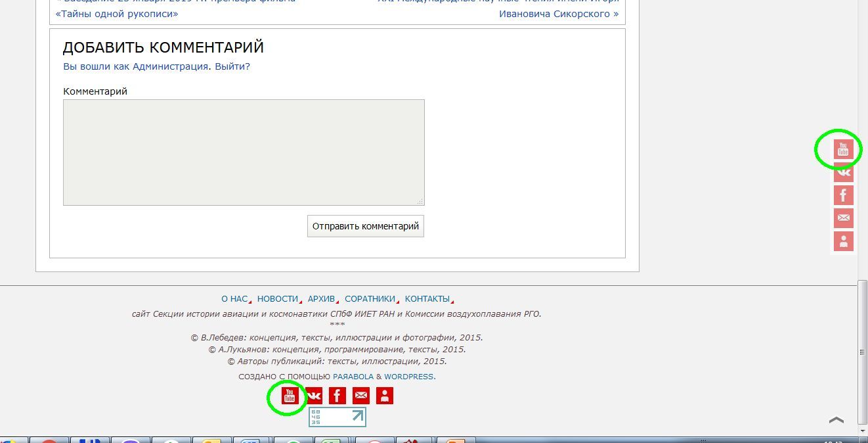Click the red YouTube icon in the footer
Image resolution: width=868 pixels, height=443 pixels.
tap(290, 396)
